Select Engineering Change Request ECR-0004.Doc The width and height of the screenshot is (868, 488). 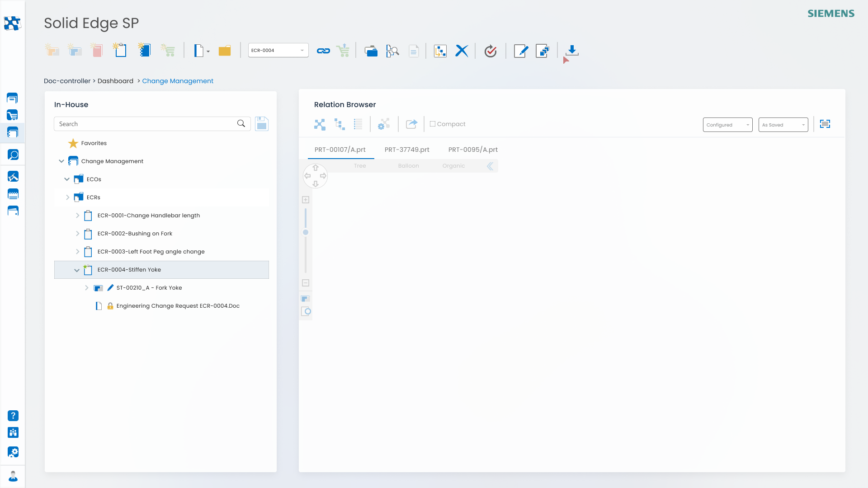point(178,306)
